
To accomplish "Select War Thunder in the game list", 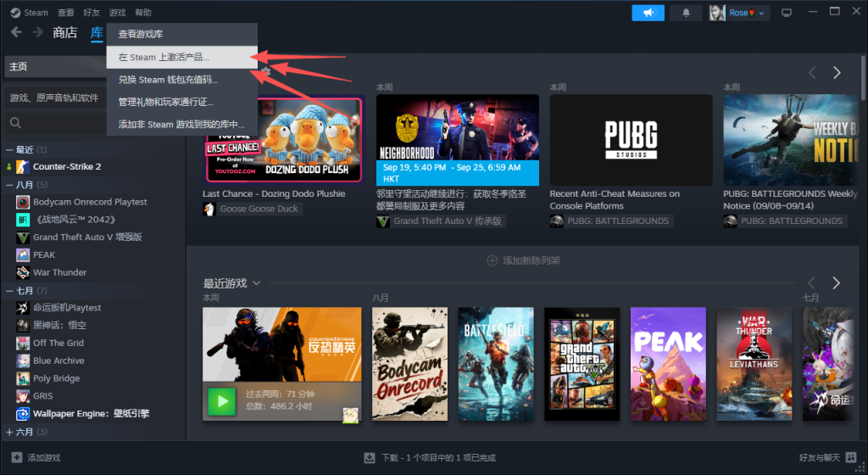I will point(59,272).
